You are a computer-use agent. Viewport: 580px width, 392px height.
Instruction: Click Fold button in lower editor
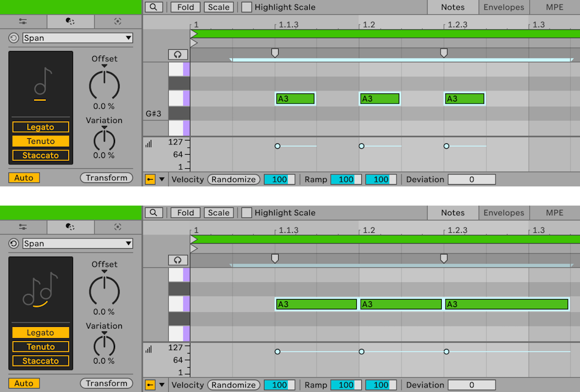pos(185,212)
